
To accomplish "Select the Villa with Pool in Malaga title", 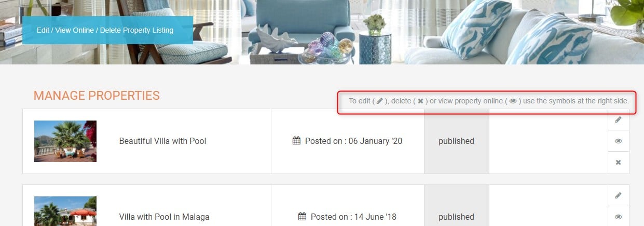I will (x=164, y=217).
